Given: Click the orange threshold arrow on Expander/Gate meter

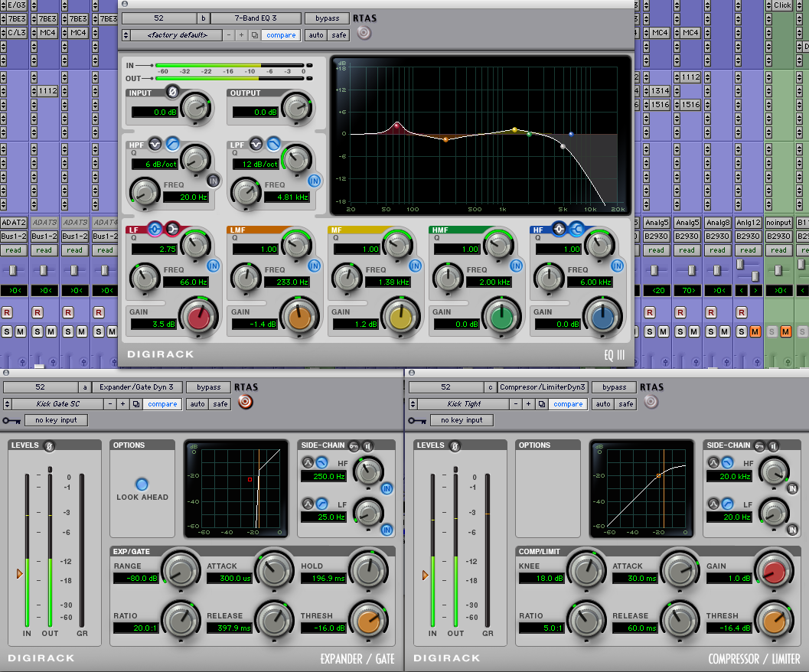Looking at the screenshot, I should 20,573.
